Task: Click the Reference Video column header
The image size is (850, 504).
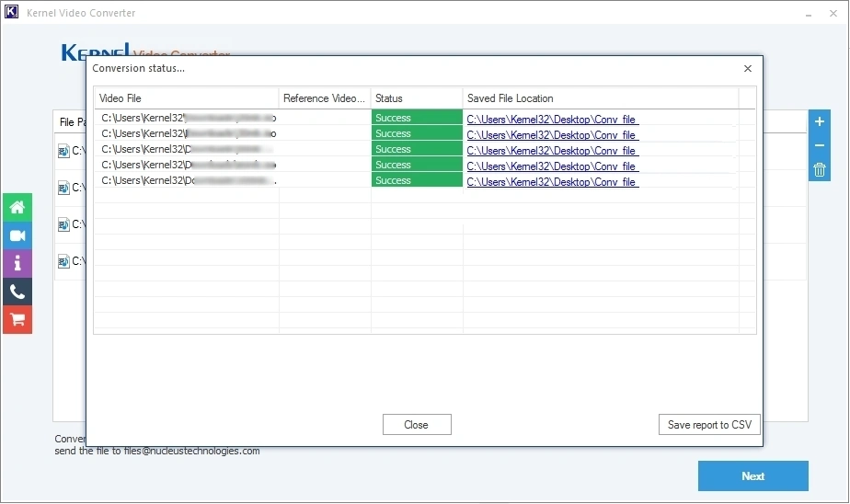Action: 325,98
